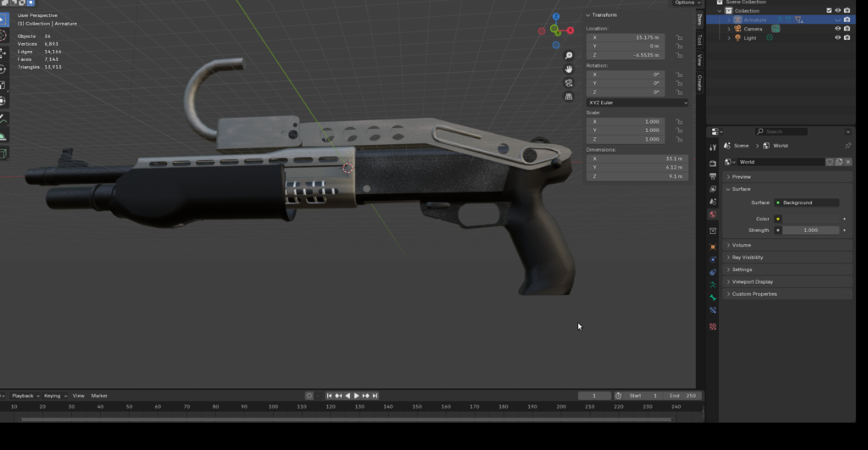The width and height of the screenshot is (868, 450).
Task: Toggle fake user shield for World
Action: [x=830, y=162]
